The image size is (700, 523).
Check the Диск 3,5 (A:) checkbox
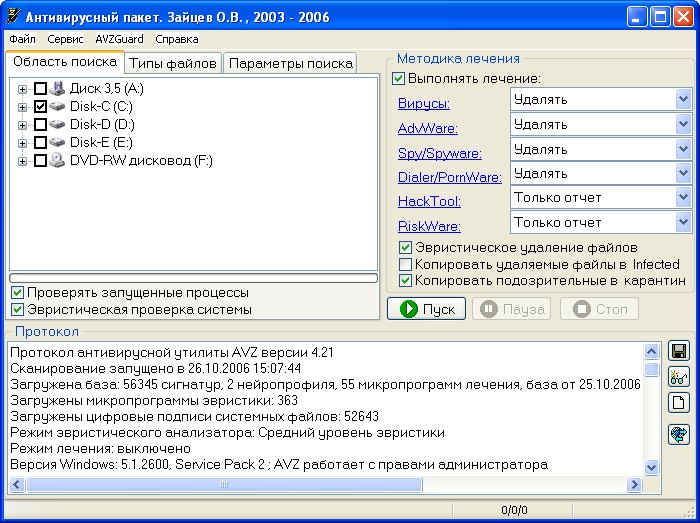click(40, 88)
